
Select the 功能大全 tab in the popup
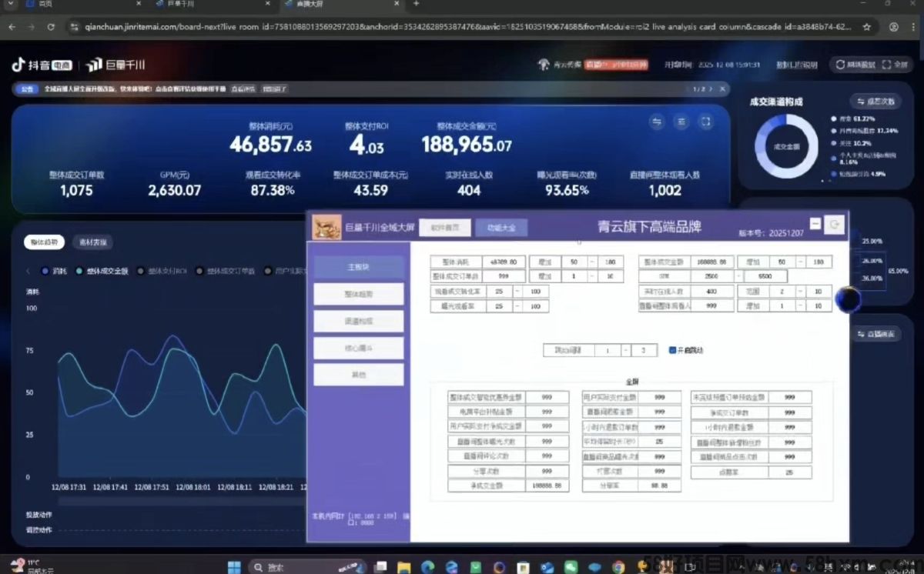click(500, 227)
